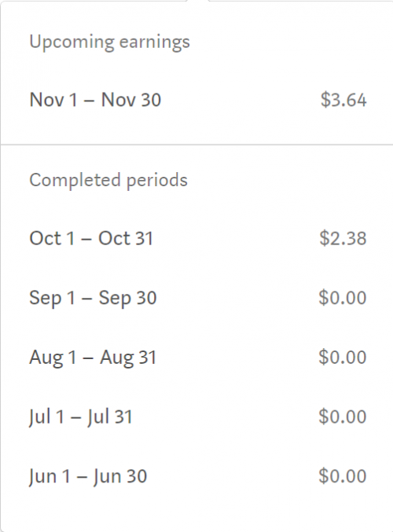Click divider line below upcoming earnings section
The height and width of the screenshot is (532, 393).
coord(196,145)
